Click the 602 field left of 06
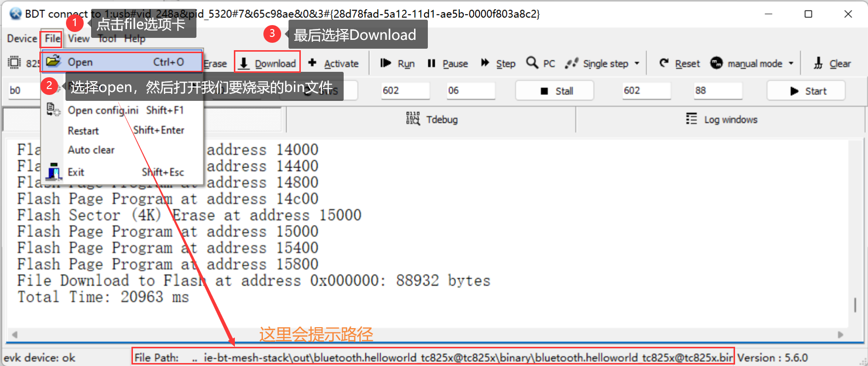 (x=405, y=91)
